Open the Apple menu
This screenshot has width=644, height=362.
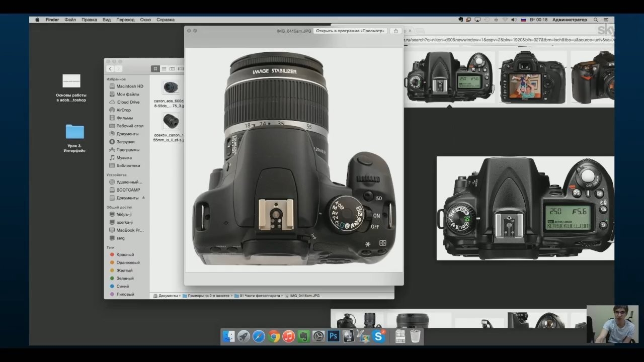click(37, 20)
